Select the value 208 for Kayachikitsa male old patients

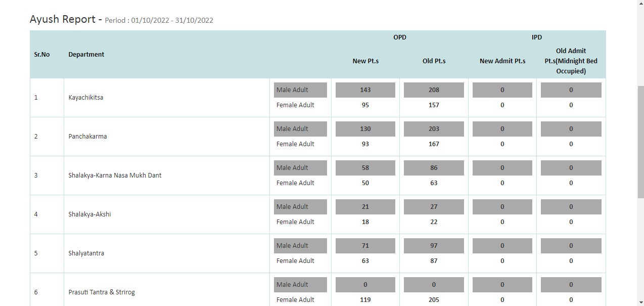pyautogui.click(x=434, y=90)
